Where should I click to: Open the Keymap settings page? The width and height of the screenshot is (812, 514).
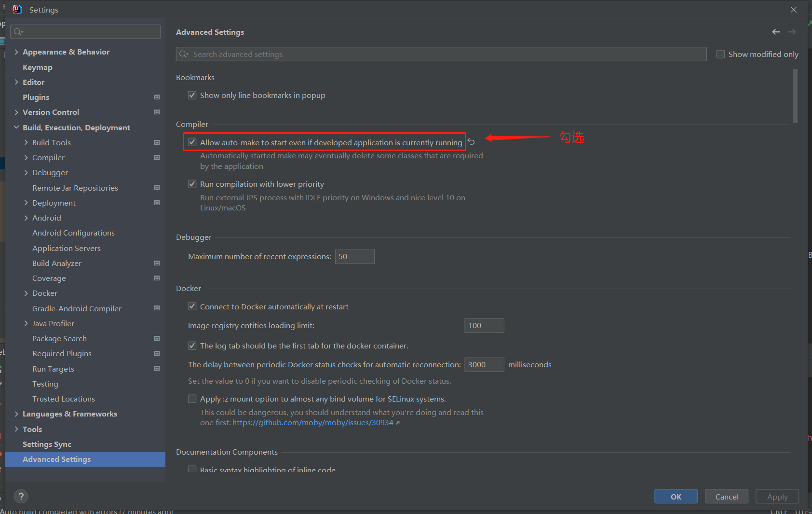38,68
